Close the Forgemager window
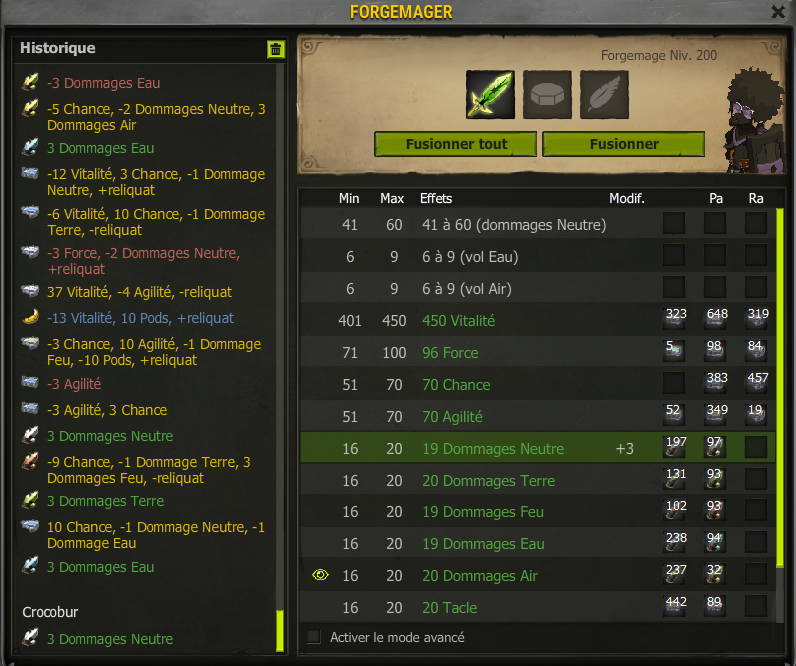Viewport: 796px width, 666px height. [778, 12]
